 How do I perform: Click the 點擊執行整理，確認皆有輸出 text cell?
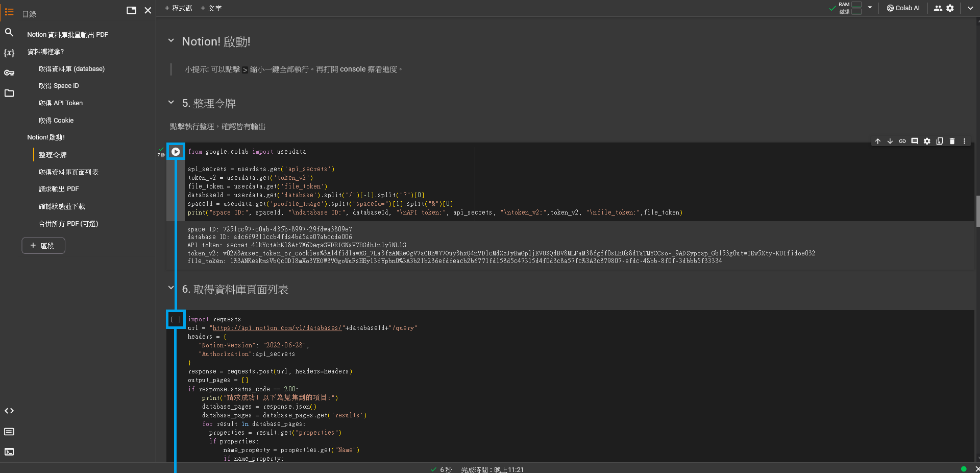[218, 127]
